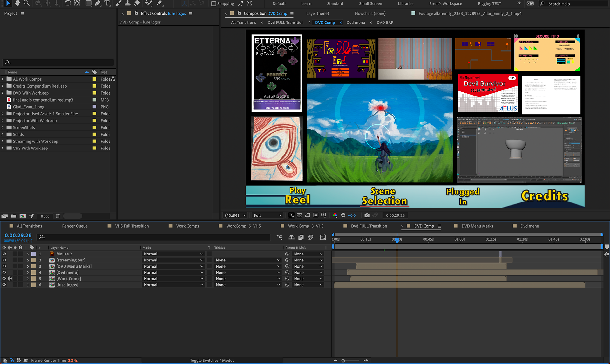The width and height of the screenshot is (610, 364).
Task: Open grid and guide options
Action: click(323, 215)
